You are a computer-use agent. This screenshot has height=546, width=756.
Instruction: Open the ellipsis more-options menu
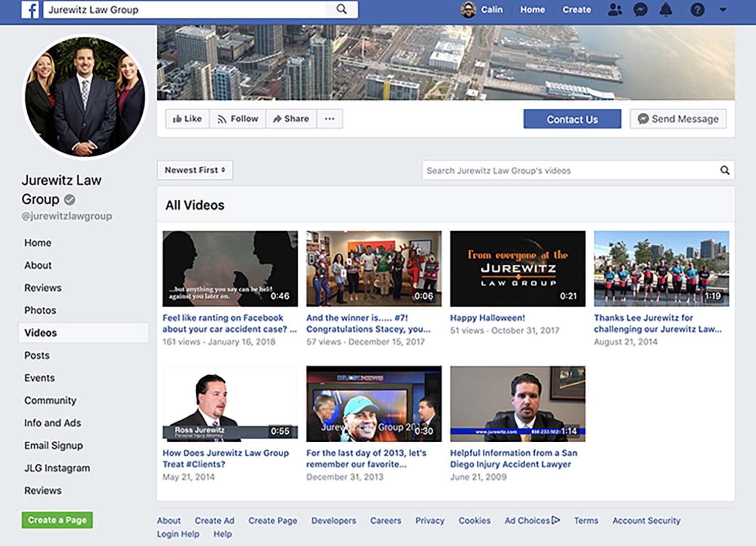click(x=330, y=119)
